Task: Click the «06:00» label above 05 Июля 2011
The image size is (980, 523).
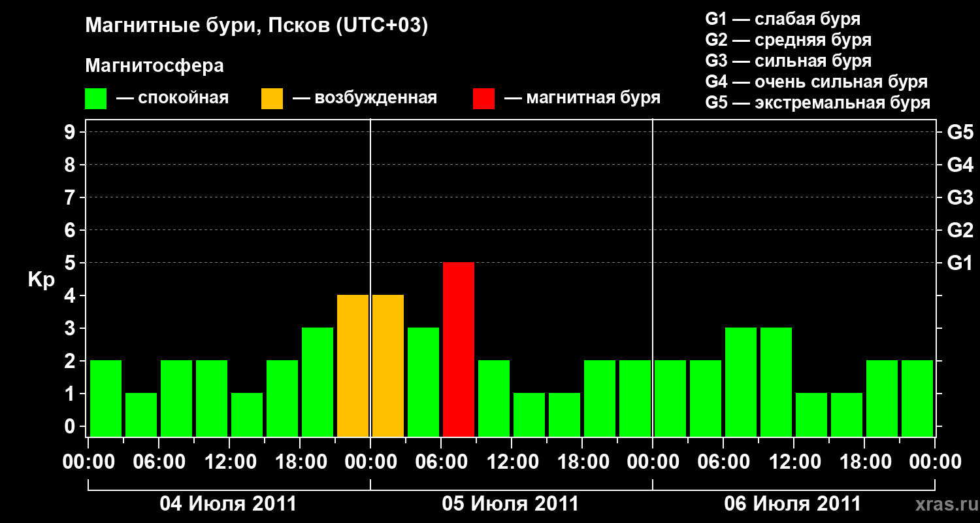Action: pyautogui.click(x=441, y=462)
